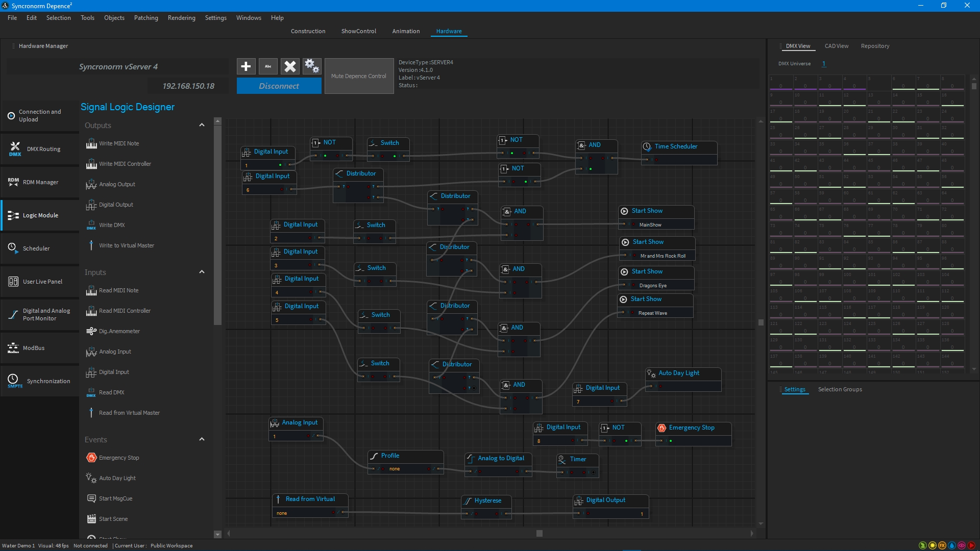Select Dig.Anemometer in the Inputs list
Viewport: 980px width, 551px height.
[x=119, y=331]
